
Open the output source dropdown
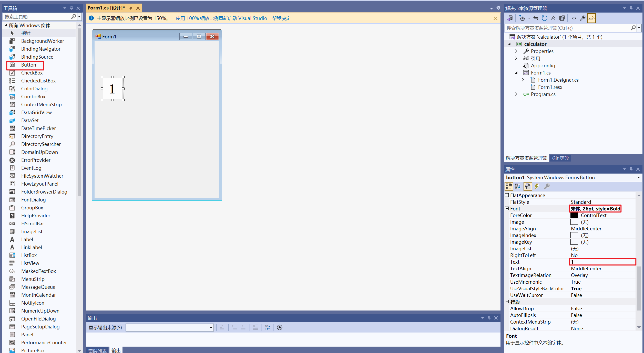pos(211,328)
